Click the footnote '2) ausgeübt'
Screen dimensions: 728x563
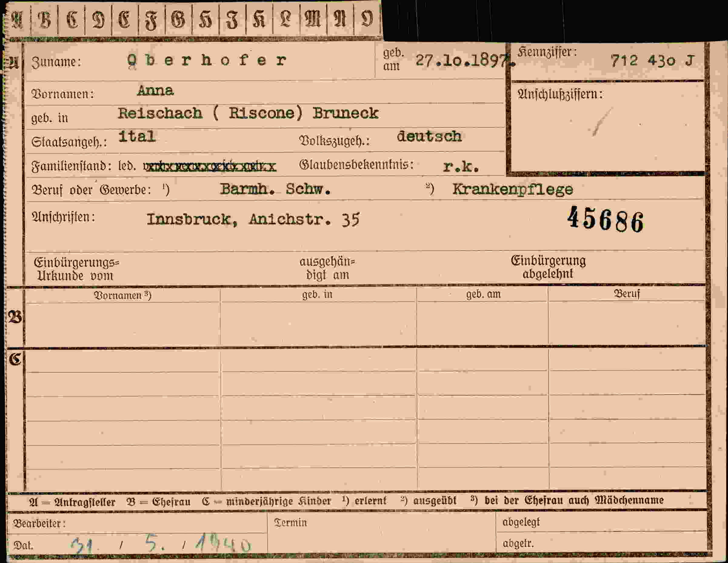point(428,501)
